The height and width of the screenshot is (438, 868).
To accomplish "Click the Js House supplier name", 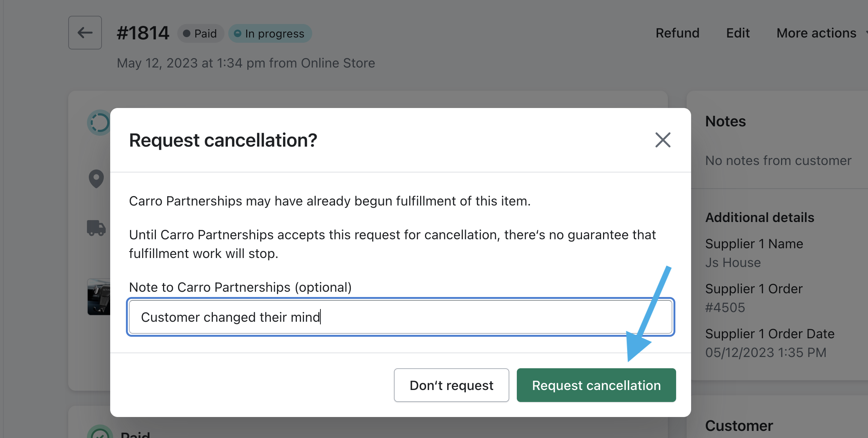I will 733,262.
